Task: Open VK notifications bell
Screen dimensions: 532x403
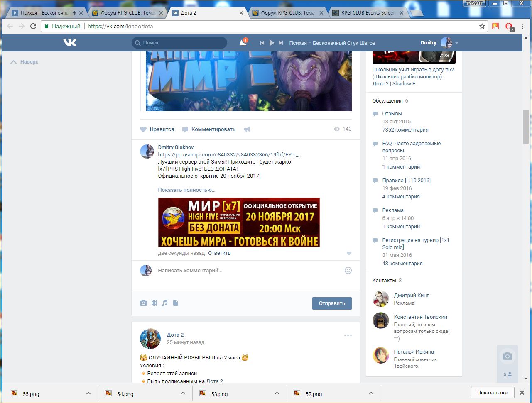Action: [x=243, y=43]
